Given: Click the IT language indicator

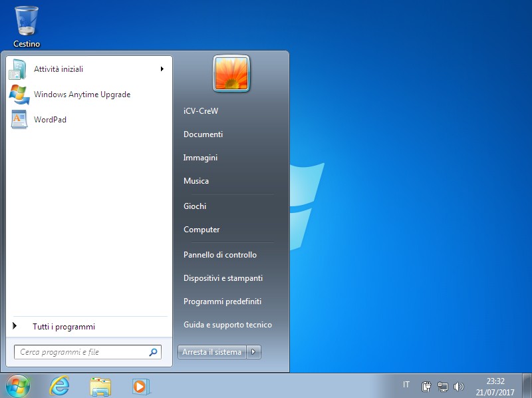Looking at the screenshot, I should 406,385.
